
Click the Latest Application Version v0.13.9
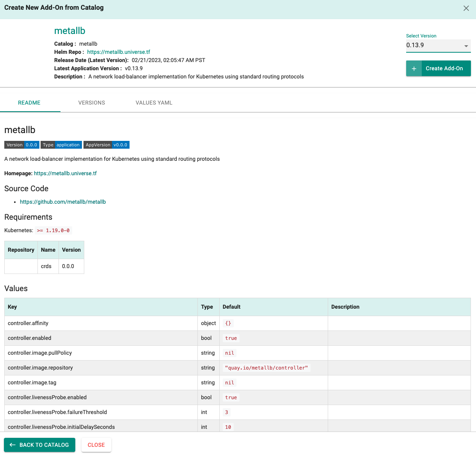[134, 68]
